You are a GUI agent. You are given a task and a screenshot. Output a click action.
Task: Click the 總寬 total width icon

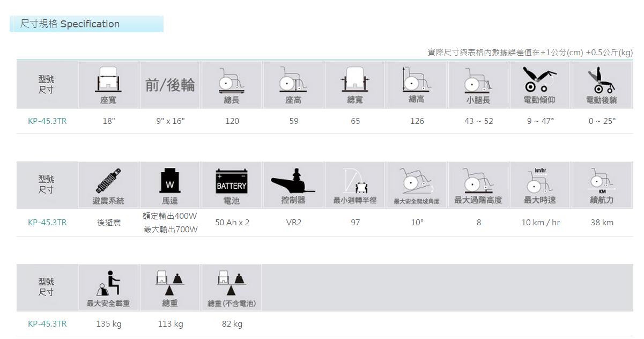click(355, 80)
